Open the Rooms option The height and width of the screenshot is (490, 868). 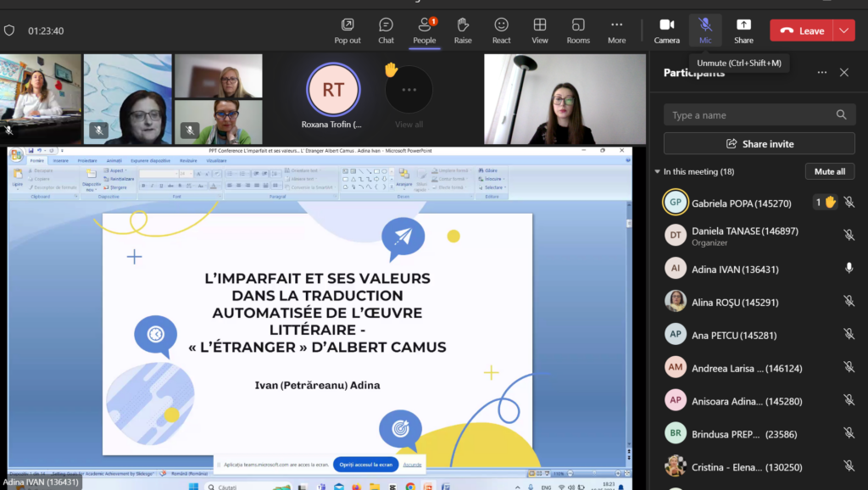578,31
